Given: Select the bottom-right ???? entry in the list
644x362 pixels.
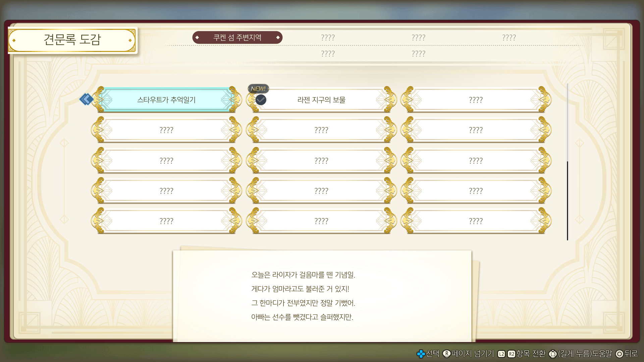Looking at the screenshot, I should (476, 221).
